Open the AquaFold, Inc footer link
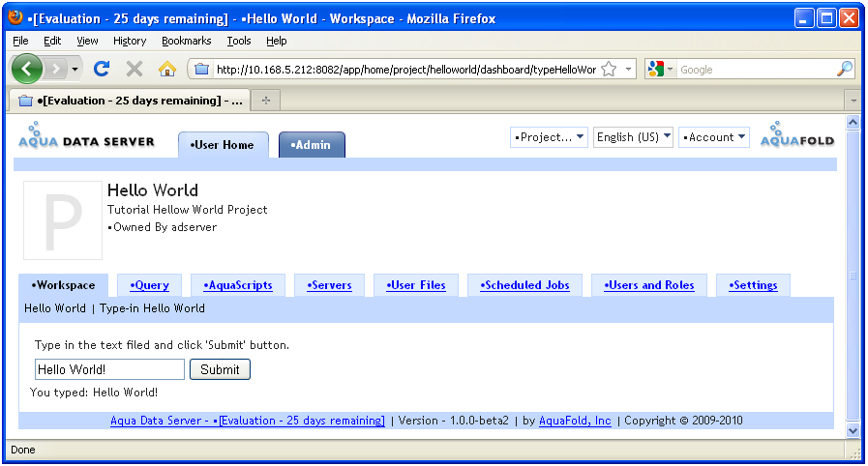 click(575, 421)
